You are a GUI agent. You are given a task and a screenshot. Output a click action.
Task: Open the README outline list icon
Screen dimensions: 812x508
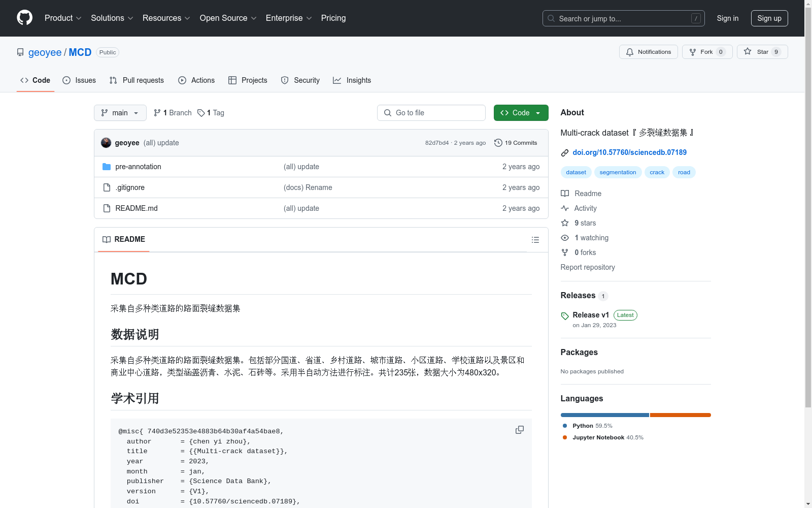pyautogui.click(x=535, y=240)
